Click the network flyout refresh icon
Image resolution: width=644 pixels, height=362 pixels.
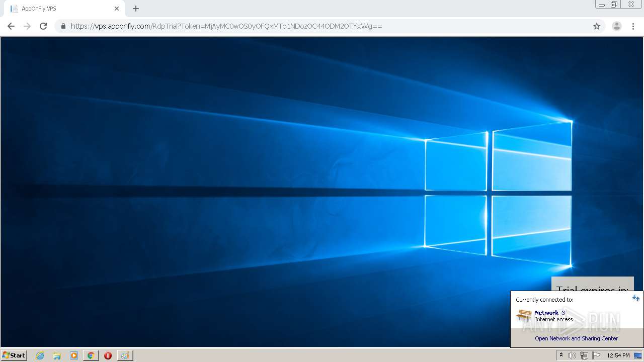(636, 298)
